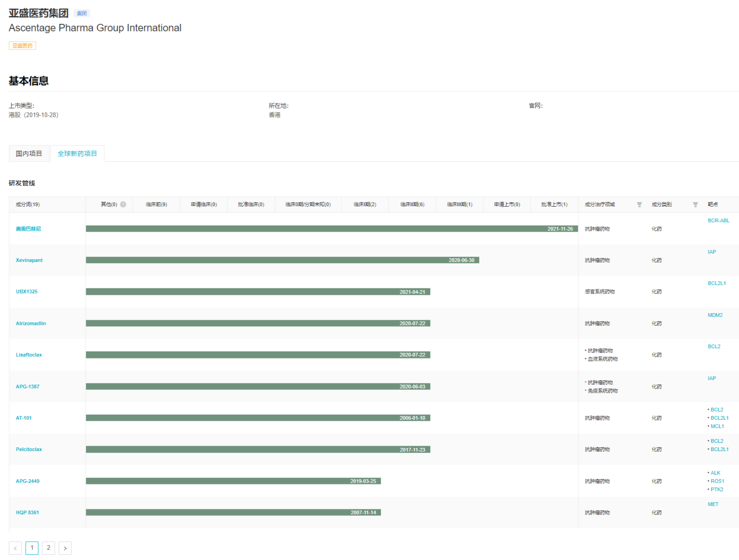Click the 靶点 column header

pos(713,204)
